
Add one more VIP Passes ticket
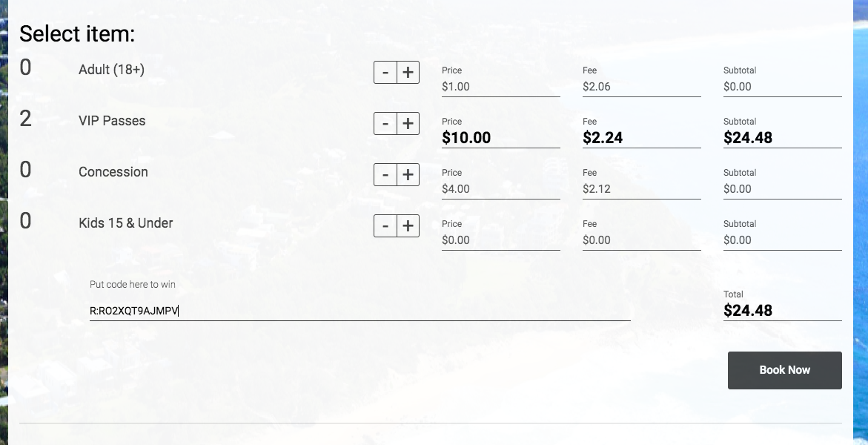(408, 123)
